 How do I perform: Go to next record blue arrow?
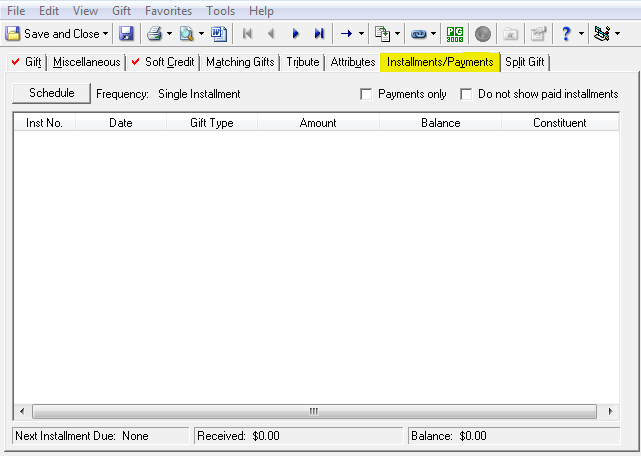[x=296, y=34]
